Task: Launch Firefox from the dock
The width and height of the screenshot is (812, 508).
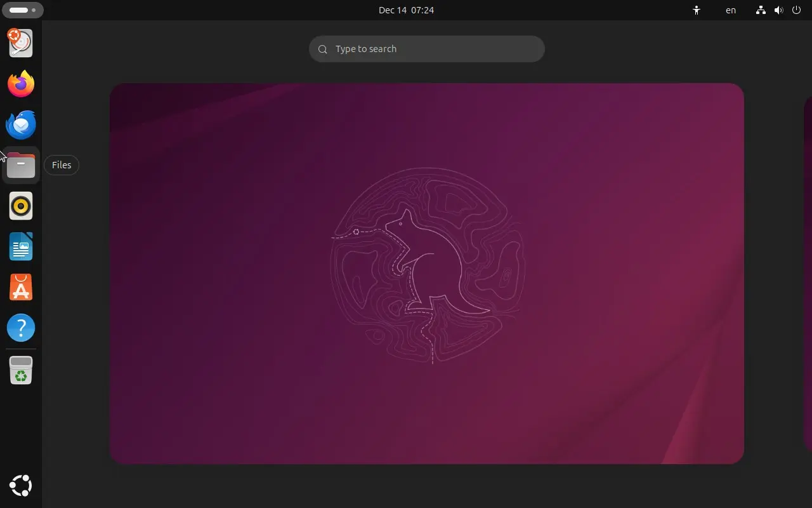Action: [x=21, y=84]
